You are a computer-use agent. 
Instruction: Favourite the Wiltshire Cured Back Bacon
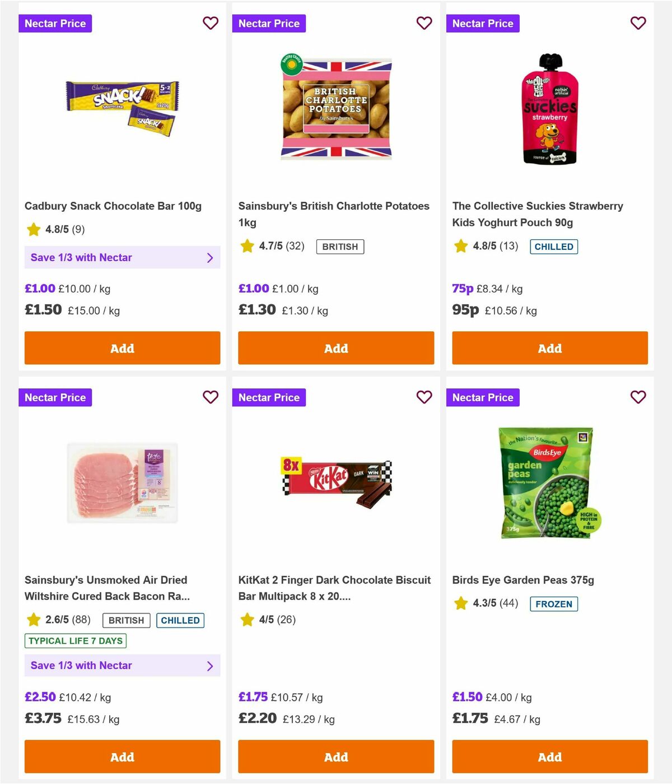[x=211, y=397]
